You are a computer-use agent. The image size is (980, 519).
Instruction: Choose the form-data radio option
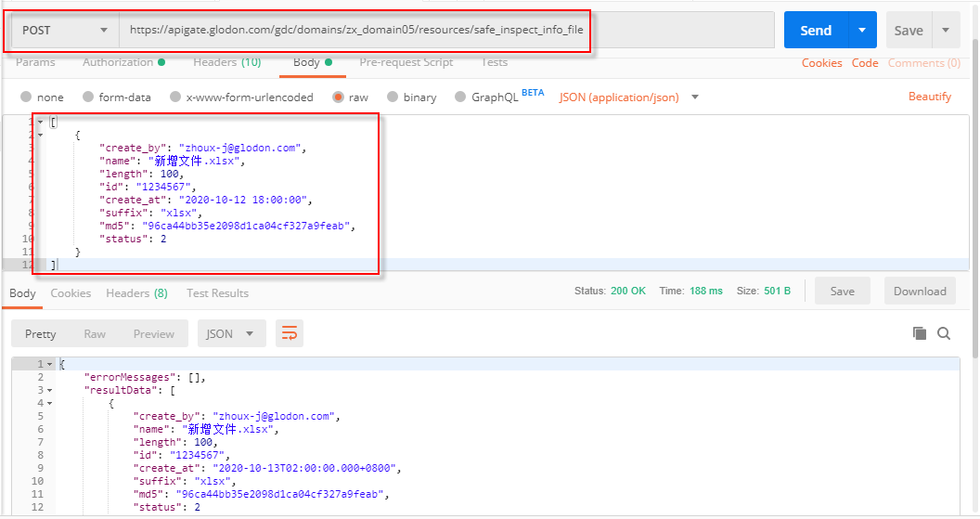pos(88,97)
